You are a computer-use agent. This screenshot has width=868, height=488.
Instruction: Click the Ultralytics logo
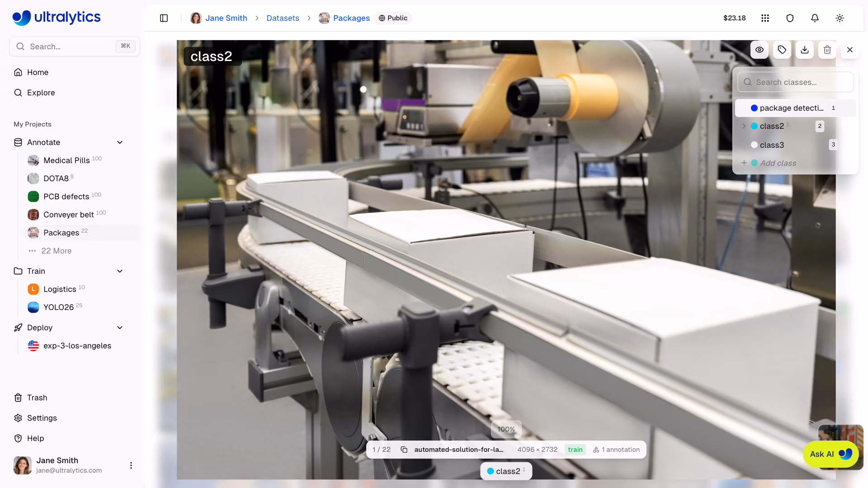pyautogui.click(x=57, y=18)
